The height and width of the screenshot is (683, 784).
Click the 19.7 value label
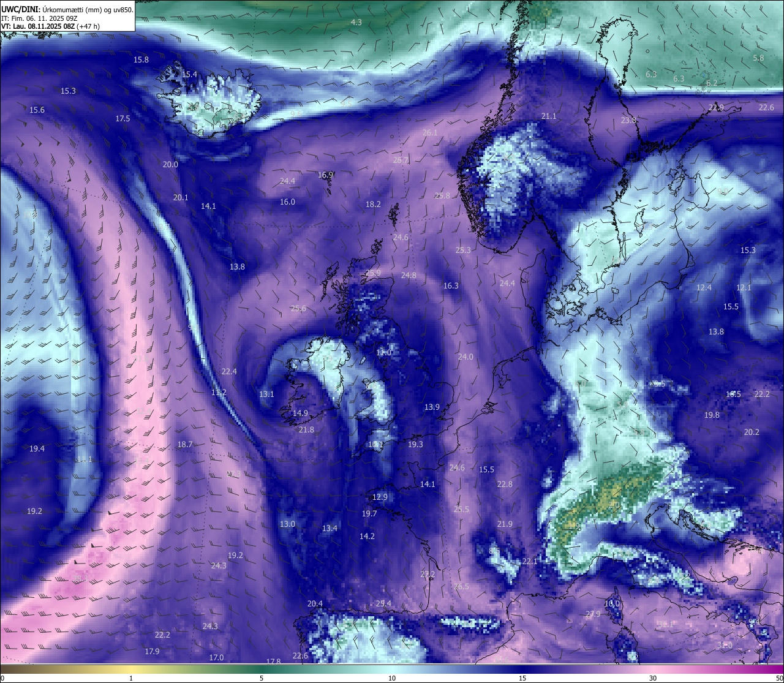point(369,513)
